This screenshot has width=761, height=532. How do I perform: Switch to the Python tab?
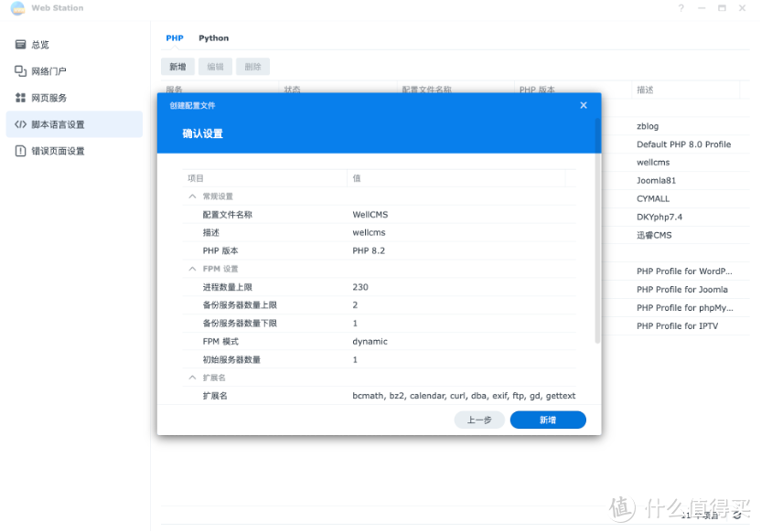(213, 37)
